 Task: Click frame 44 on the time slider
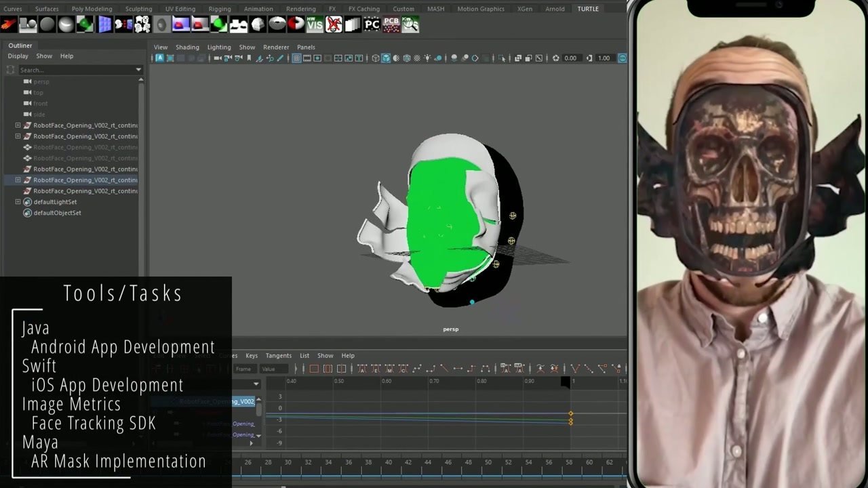pos(428,462)
